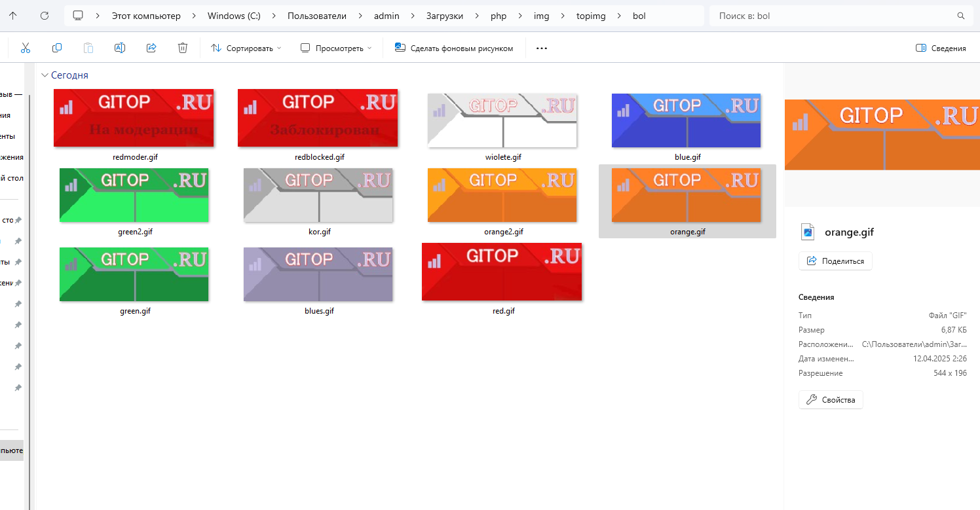Click the Rename icon in toolbar
The width and height of the screenshot is (980, 510).
pos(120,48)
